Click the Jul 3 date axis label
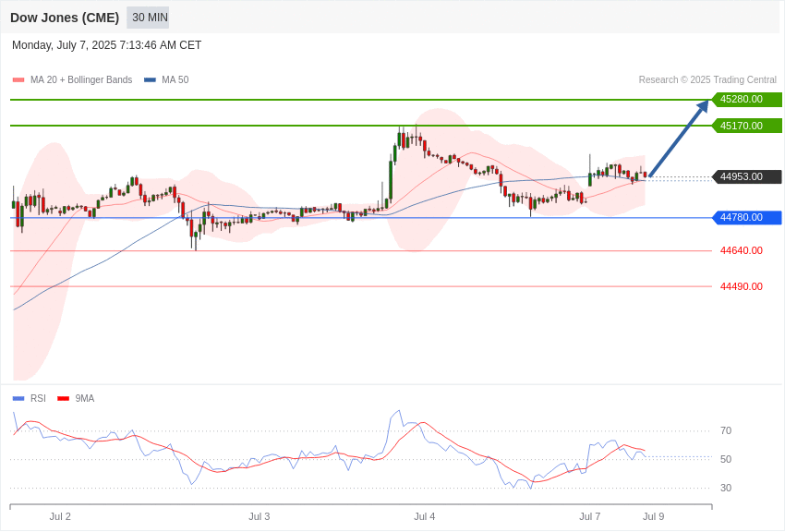Viewport: 785px width, 532px height. pos(260,517)
